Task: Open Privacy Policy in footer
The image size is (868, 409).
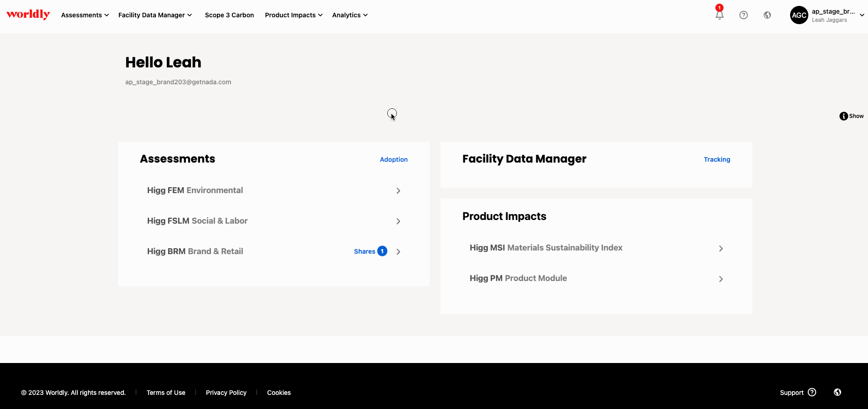Action: click(x=226, y=393)
